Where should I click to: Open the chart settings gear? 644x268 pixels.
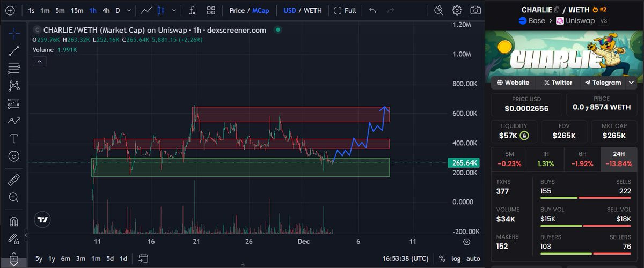(x=457, y=10)
